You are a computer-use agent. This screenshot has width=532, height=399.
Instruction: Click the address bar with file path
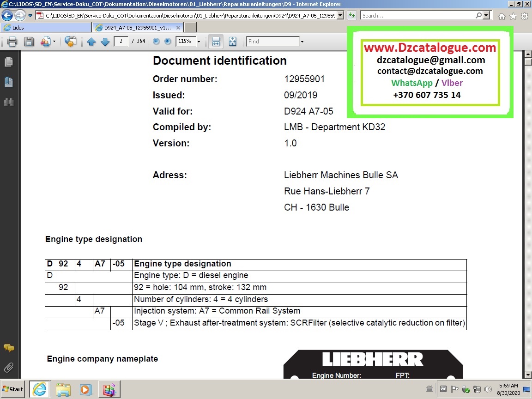(x=186, y=15)
